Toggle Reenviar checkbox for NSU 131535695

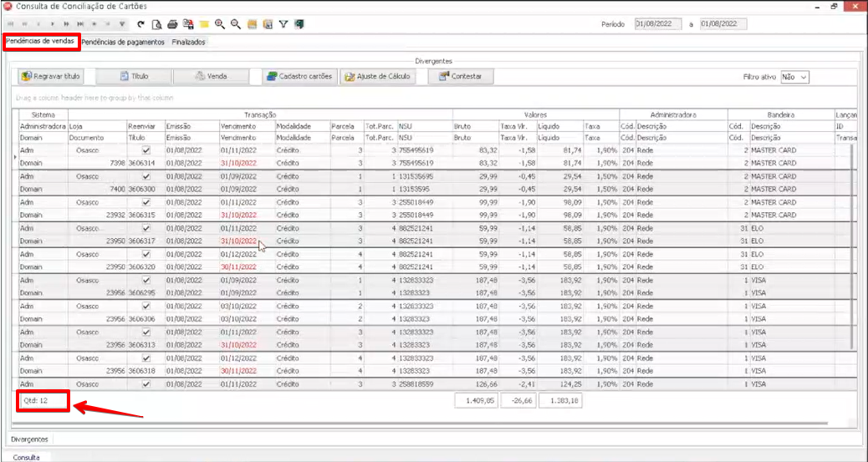point(146,176)
